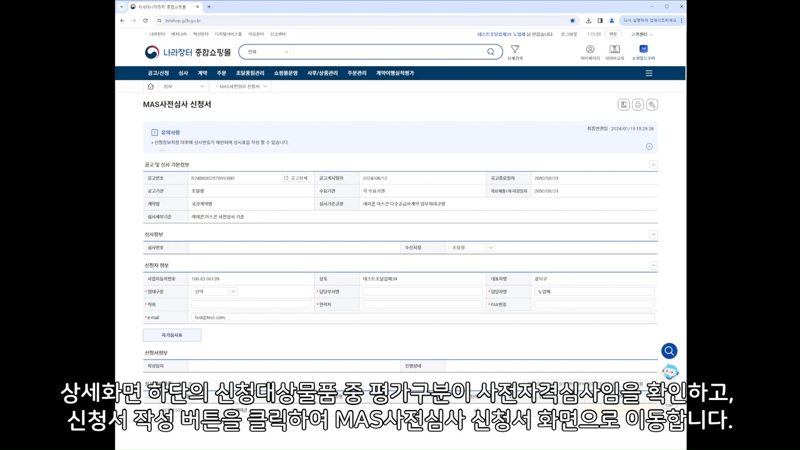Open the 계약 menu
This screenshot has width=800, height=450.
(203, 73)
